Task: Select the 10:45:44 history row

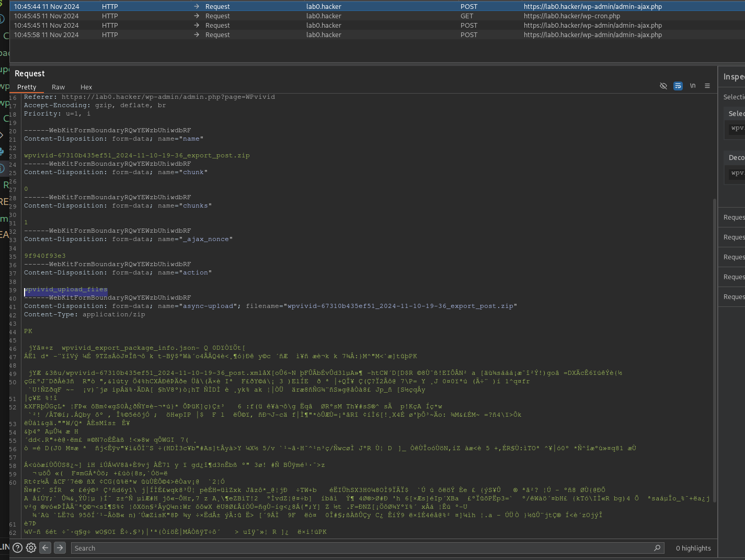Action: click(377, 6)
